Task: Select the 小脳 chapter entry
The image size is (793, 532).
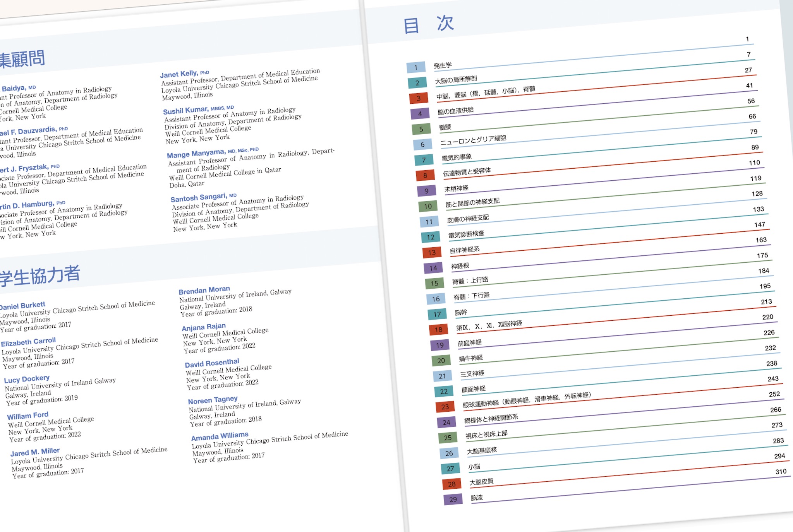Action: [474, 467]
